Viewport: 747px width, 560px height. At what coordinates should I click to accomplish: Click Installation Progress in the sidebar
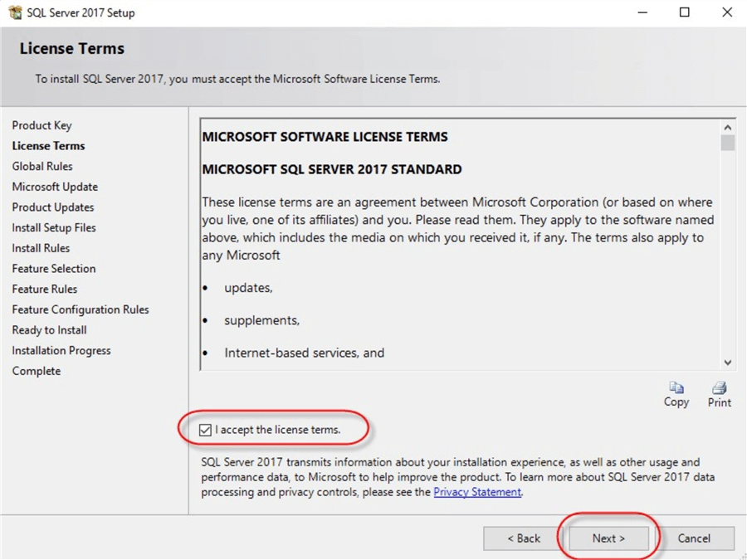pos(61,351)
